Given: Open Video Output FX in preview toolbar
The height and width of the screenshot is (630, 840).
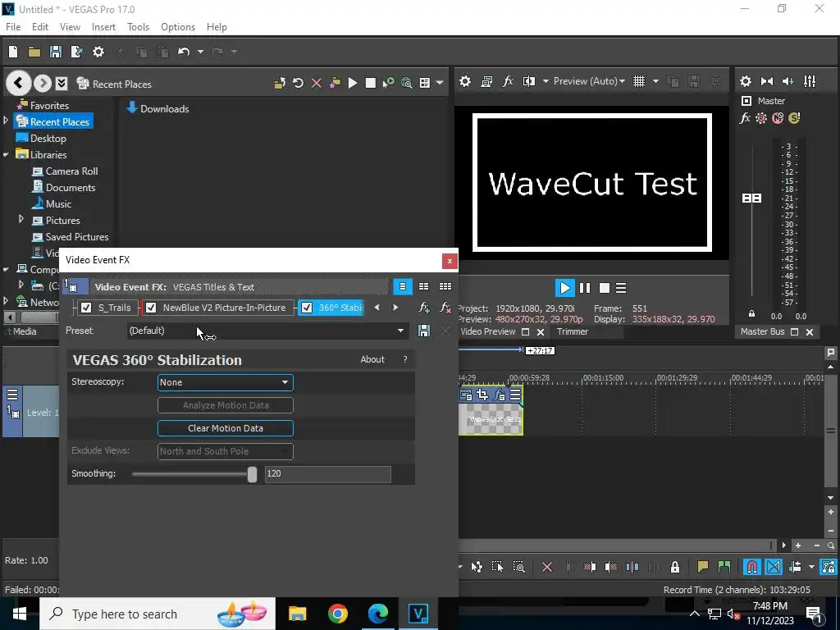Looking at the screenshot, I should (508, 81).
